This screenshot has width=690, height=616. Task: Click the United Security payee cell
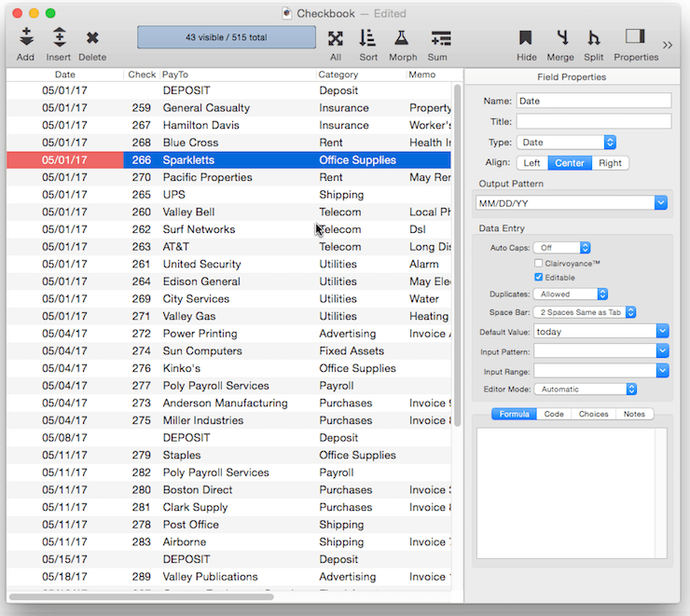[x=202, y=265]
